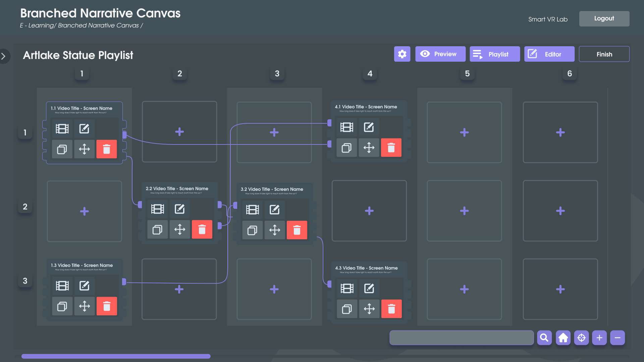The width and height of the screenshot is (644, 362).
Task: Switch to the Editor view
Action: [549, 54]
